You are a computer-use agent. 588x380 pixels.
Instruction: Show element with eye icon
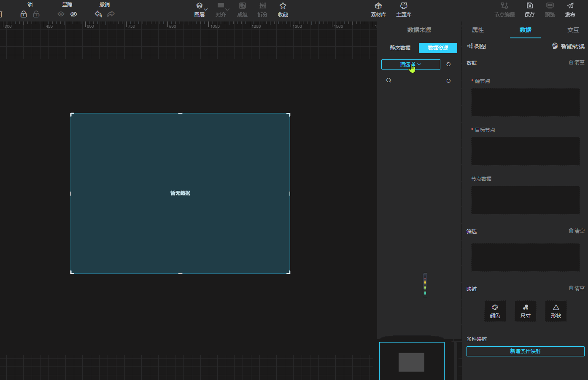(x=61, y=14)
